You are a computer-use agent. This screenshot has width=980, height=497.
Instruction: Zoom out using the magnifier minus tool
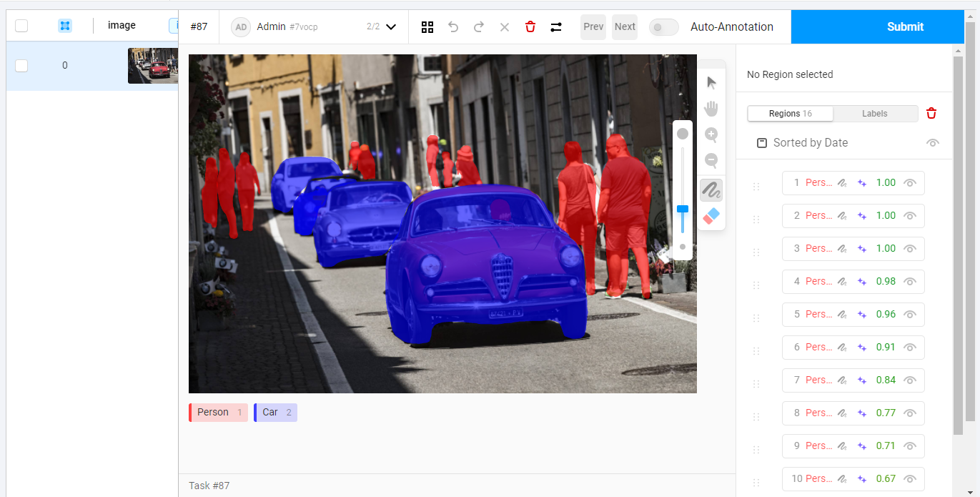pos(711,161)
